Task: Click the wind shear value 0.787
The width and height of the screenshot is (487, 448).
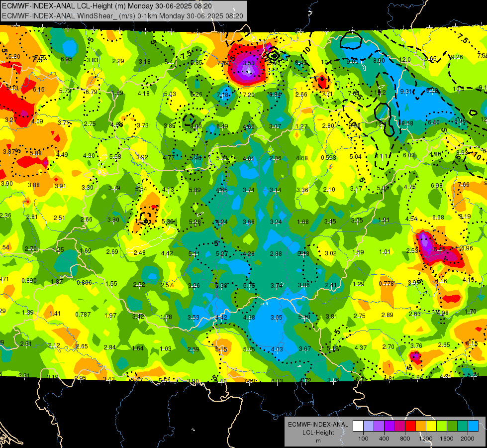Action: tap(83, 315)
